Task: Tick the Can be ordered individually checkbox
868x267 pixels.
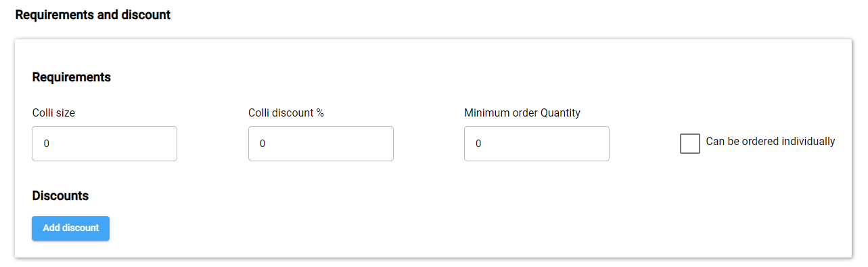Action: click(x=689, y=144)
